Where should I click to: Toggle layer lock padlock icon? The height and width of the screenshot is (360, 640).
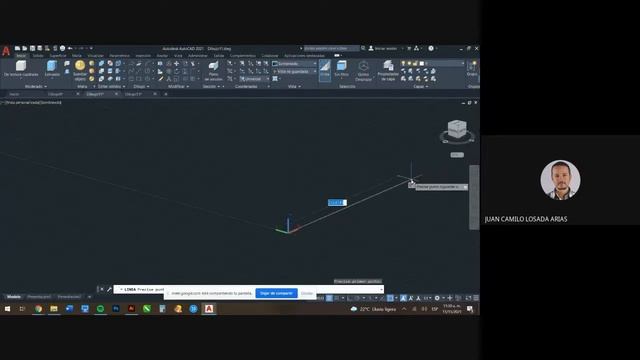click(416, 63)
